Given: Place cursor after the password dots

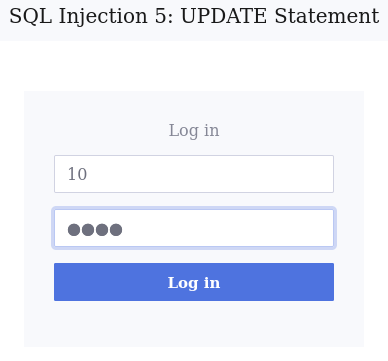Looking at the screenshot, I should click(123, 230).
